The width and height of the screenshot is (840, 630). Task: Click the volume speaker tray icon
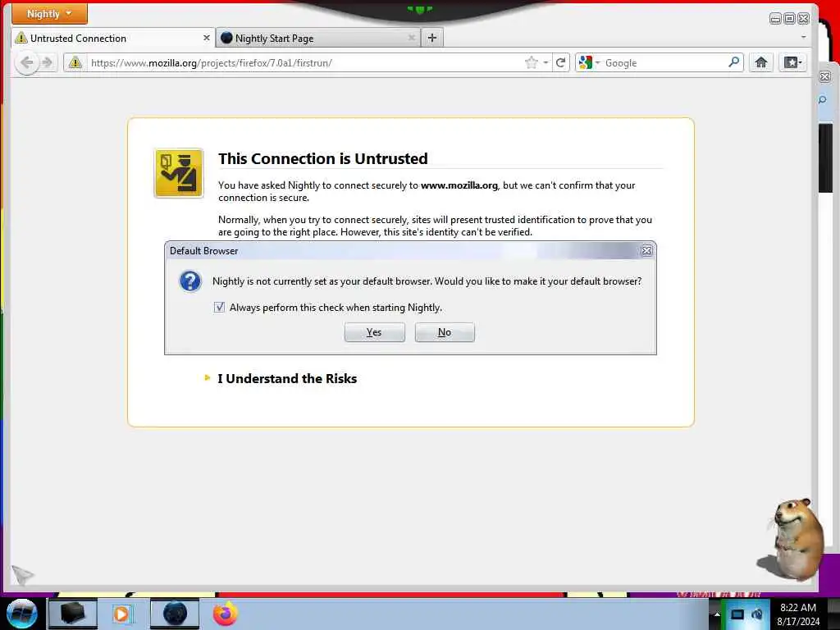[x=757, y=614]
